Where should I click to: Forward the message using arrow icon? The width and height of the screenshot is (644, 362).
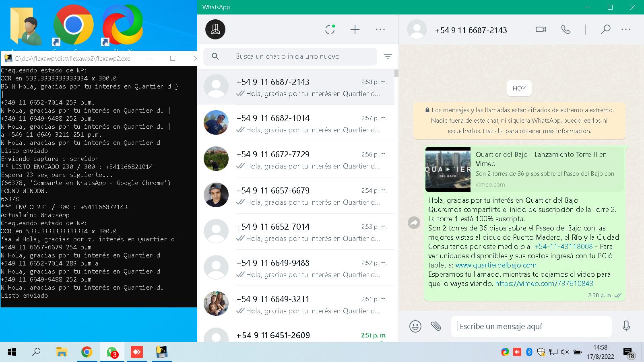[414, 222]
